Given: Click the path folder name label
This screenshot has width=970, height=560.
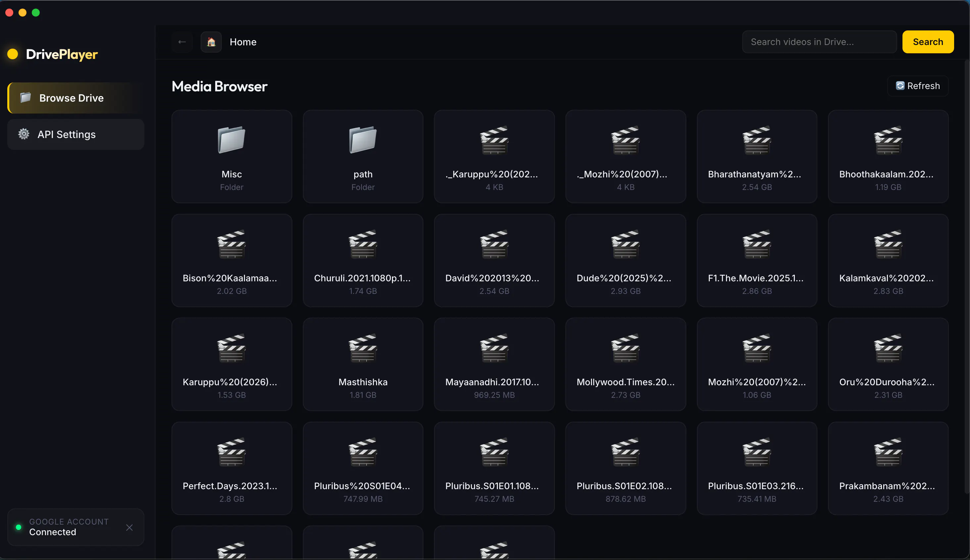Looking at the screenshot, I should point(363,174).
